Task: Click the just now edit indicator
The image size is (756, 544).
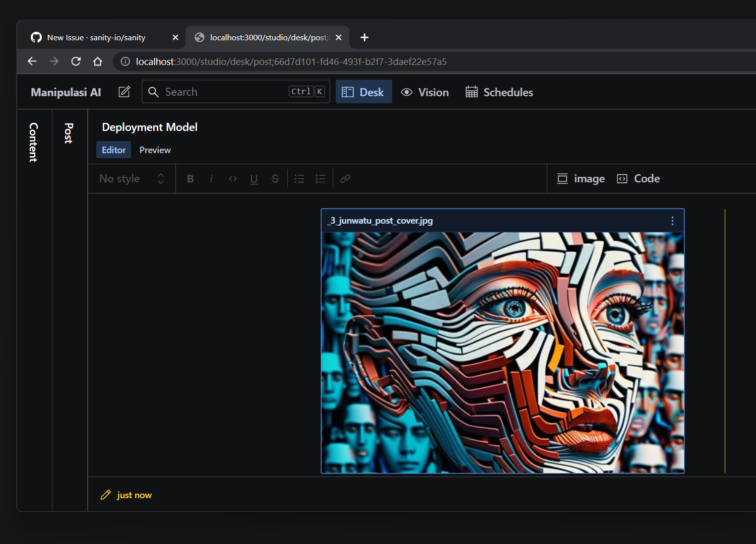Action: [x=126, y=495]
